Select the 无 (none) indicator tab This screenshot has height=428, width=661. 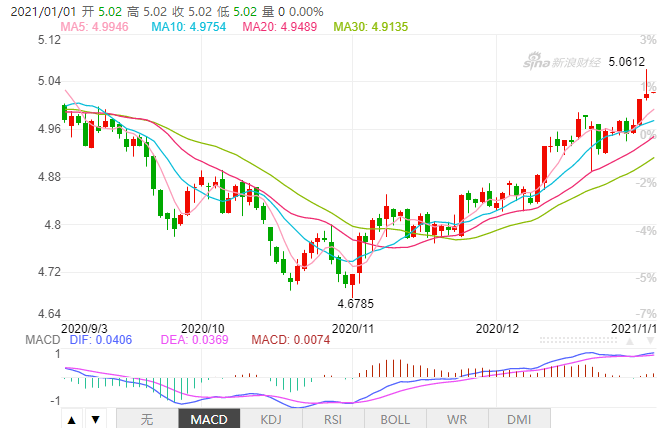[147, 419]
